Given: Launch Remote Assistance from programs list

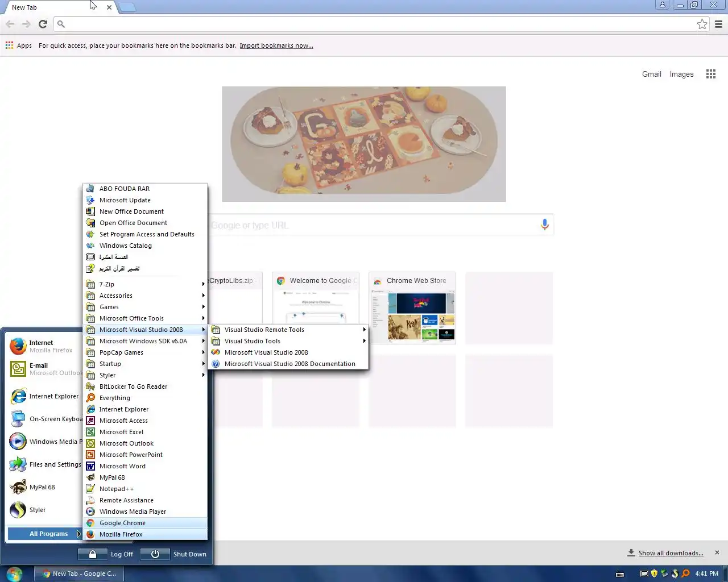Looking at the screenshot, I should [x=145, y=500].
